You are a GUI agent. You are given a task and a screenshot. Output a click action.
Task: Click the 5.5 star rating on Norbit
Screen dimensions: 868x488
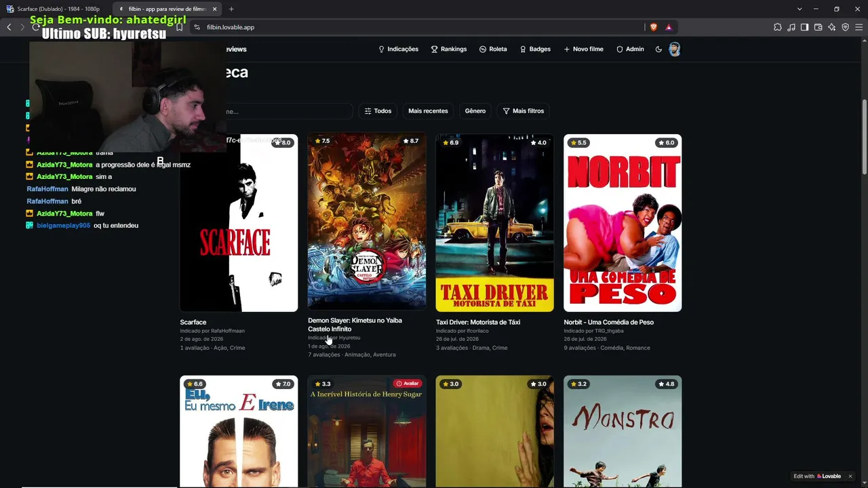[578, 143]
